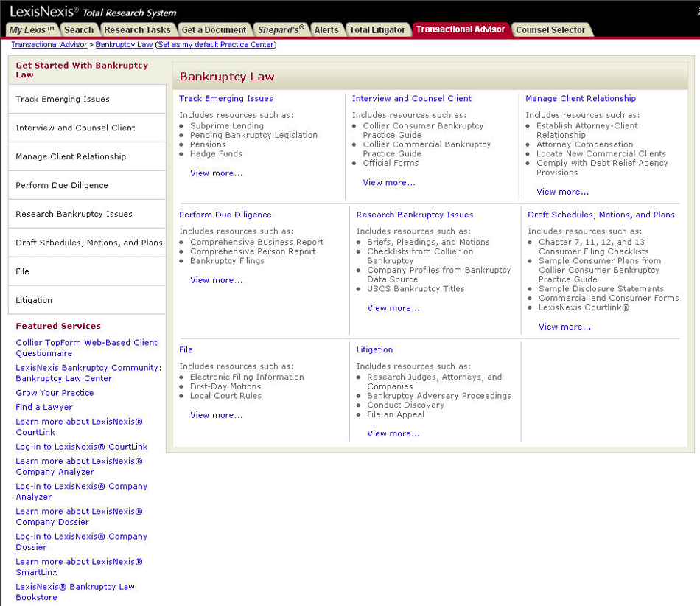Click 'Official Forms' list item
This screenshot has width=700, height=606.
click(391, 163)
